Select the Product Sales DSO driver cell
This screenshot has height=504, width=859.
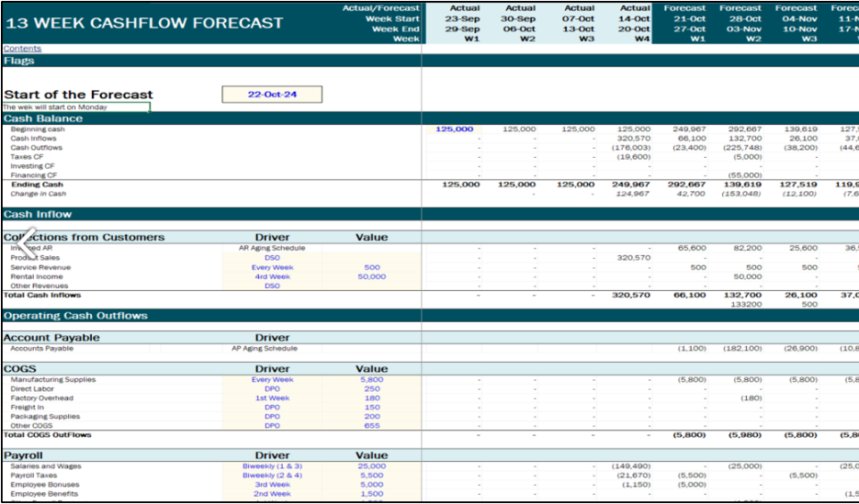point(272,258)
